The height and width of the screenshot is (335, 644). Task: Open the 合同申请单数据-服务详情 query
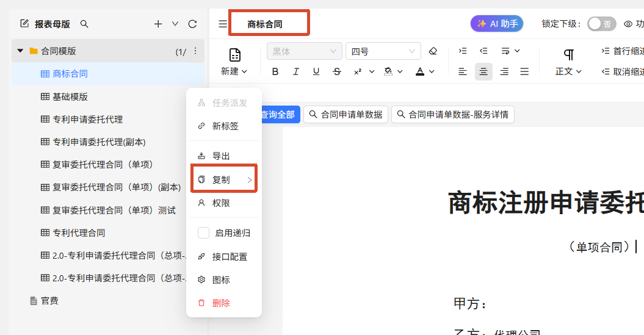pyautogui.click(x=453, y=114)
